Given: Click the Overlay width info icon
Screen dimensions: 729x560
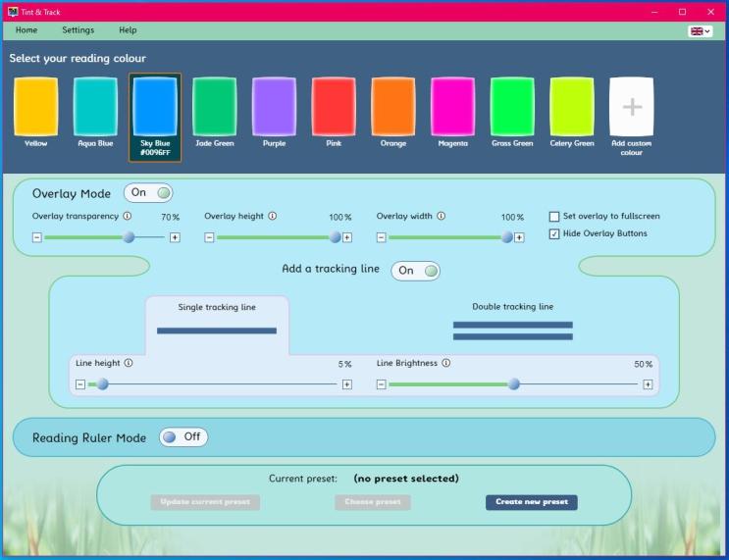Looking at the screenshot, I should [442, 216].
